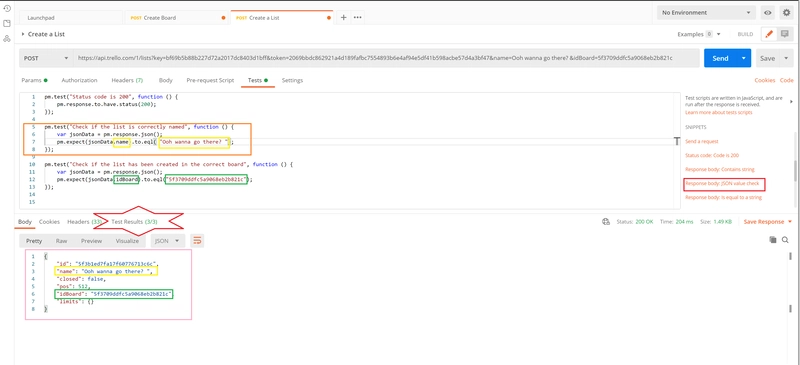Open the Params tab

[34, 80]
